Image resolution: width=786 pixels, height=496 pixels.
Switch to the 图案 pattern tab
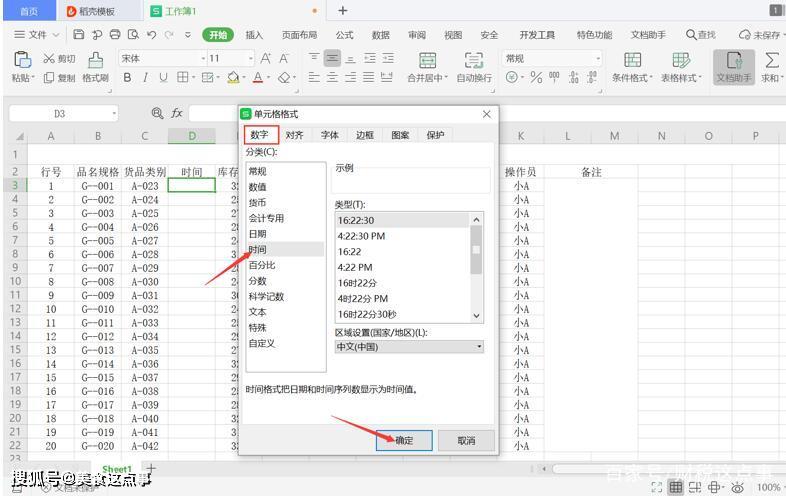coord(400,135)
